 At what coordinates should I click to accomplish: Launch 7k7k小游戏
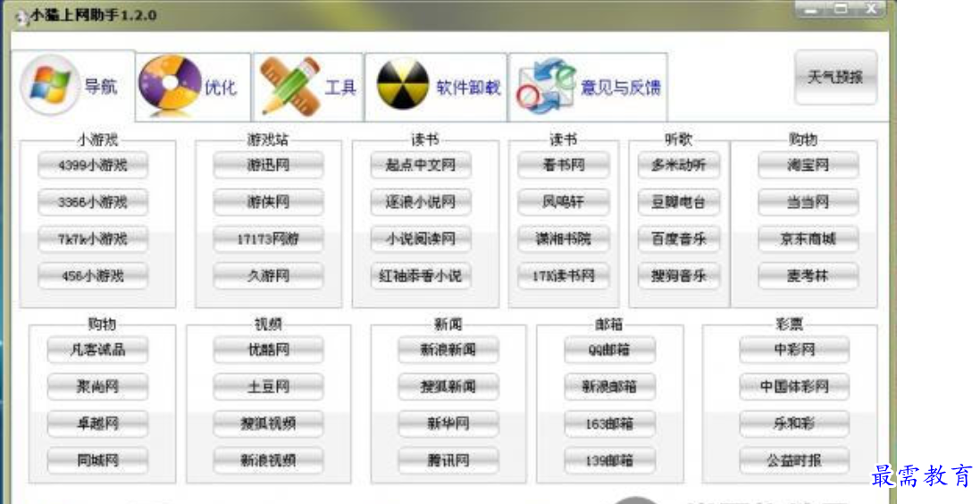click(x=93, y=239)
